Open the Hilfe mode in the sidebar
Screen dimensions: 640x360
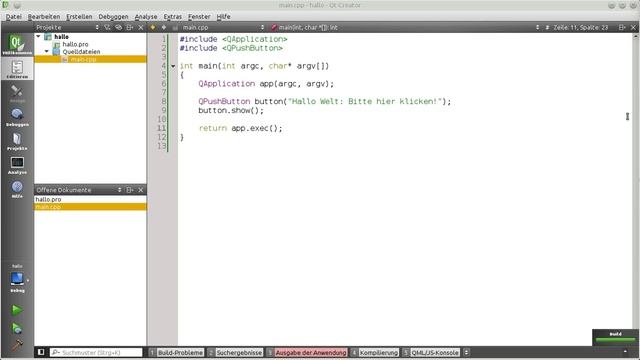(x=17, y=189)
